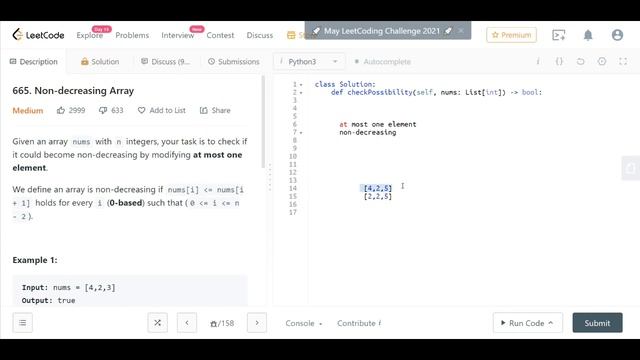Open the Python3 language dropdown
Viewport: 640px width, 360px height.
(309, 62)
